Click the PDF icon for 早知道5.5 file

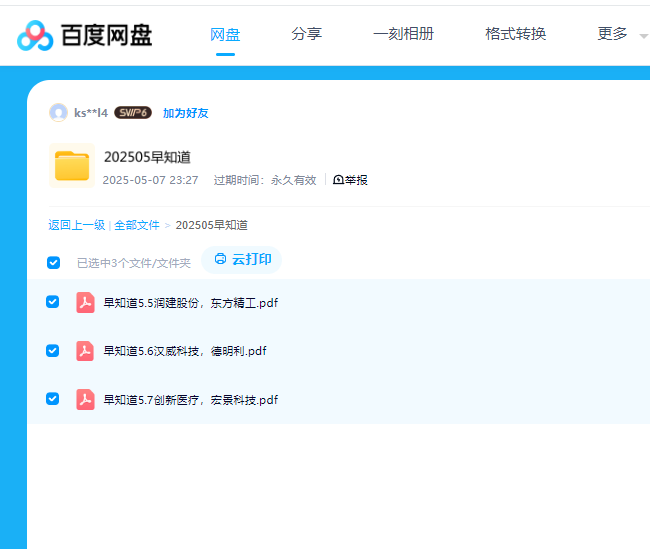click(x=86, y=303)
